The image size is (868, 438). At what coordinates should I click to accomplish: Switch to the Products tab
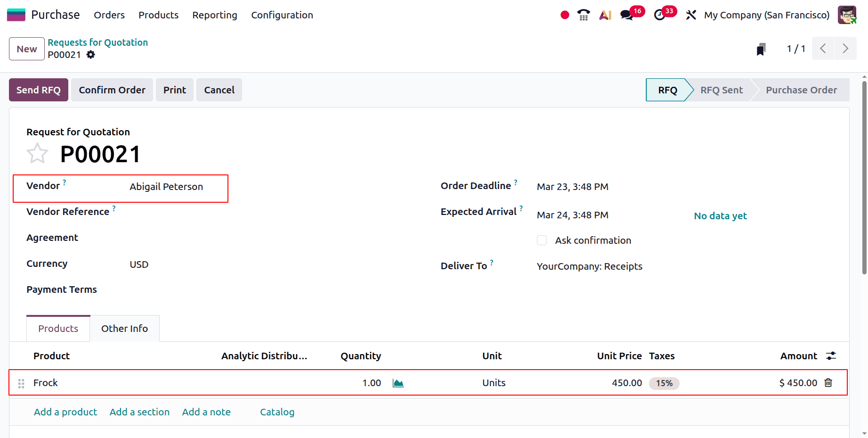coord(58,329)
